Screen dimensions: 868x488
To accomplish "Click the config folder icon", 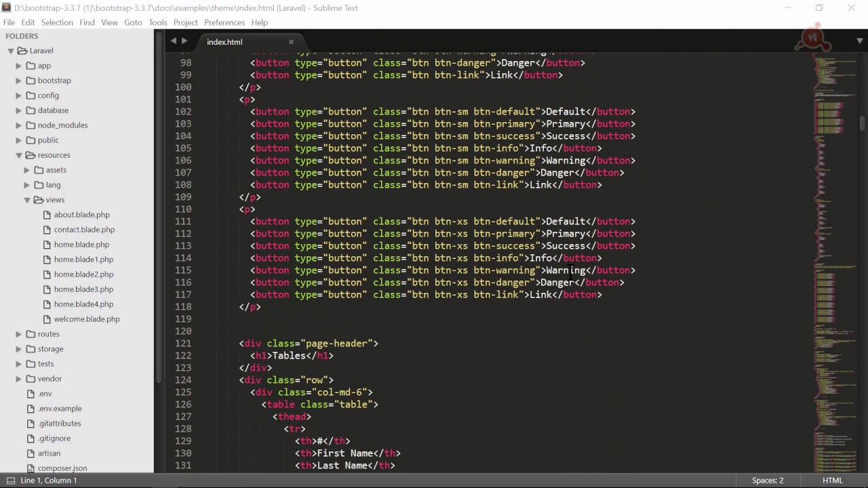I will pyautogui.click(x=31, y=96).
